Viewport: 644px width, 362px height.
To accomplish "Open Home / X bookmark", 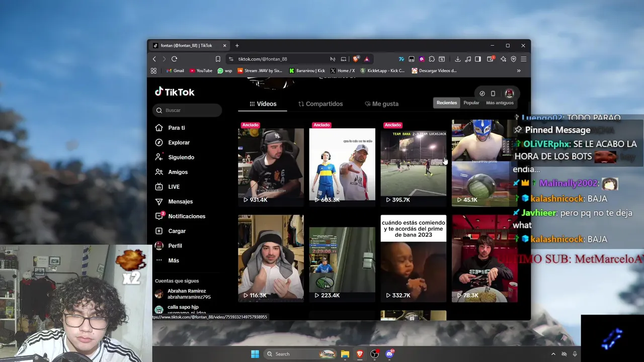I will pos(342,71).
